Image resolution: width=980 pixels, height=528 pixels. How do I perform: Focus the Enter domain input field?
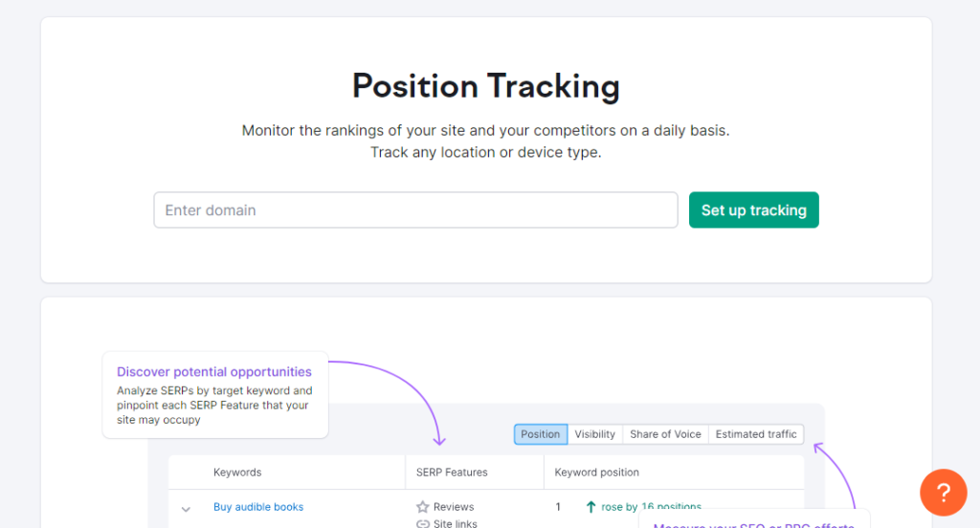coord(415,209)
